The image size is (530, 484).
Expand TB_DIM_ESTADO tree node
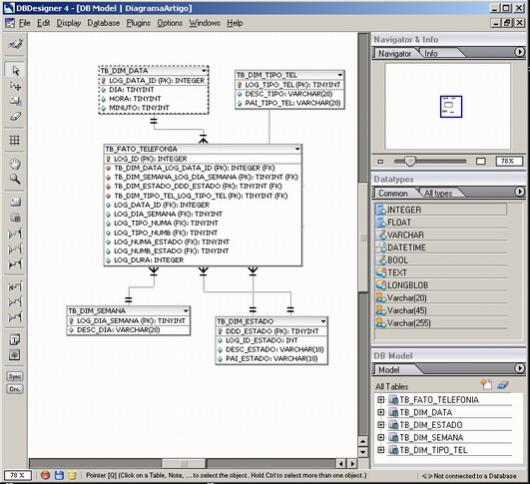[x=381, y=425]
